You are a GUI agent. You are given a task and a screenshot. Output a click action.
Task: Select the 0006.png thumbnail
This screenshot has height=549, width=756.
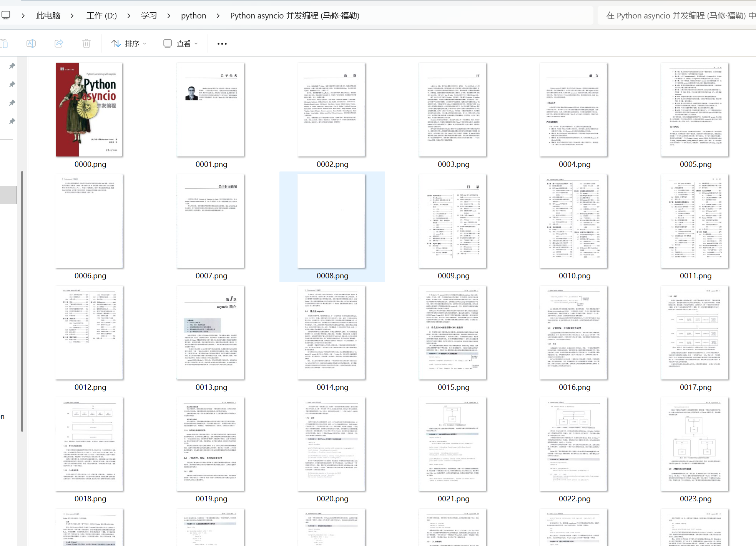coord(89,221)
